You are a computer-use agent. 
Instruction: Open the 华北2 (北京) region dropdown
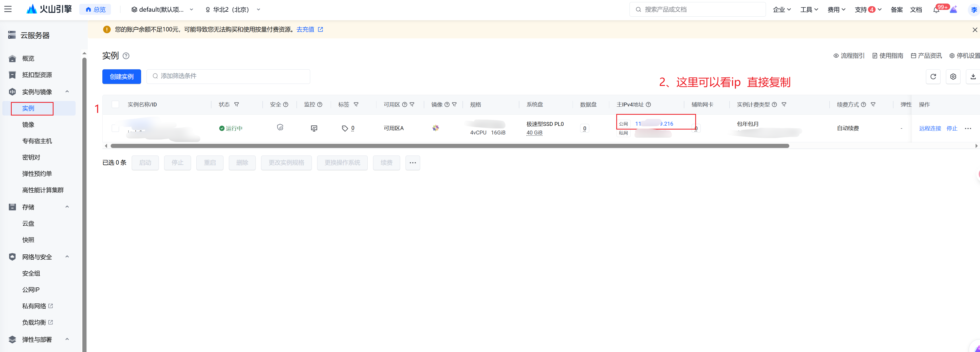(x=233, y=10)
